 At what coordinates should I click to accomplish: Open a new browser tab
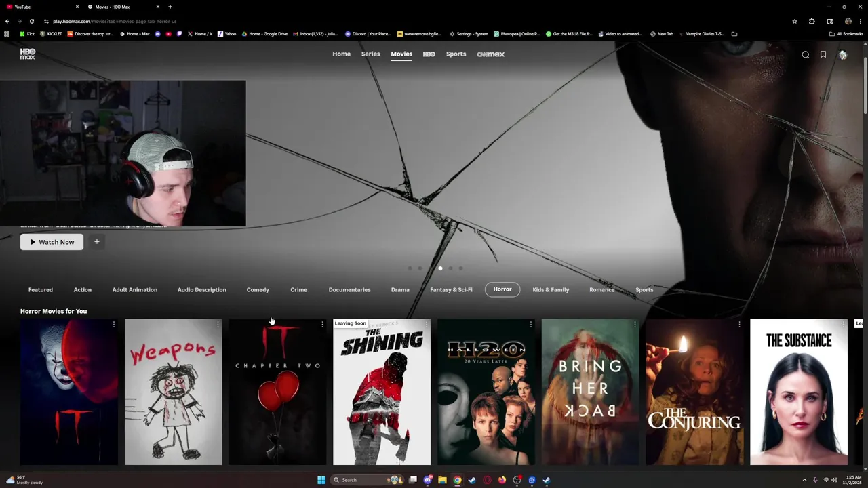point(170,7)
